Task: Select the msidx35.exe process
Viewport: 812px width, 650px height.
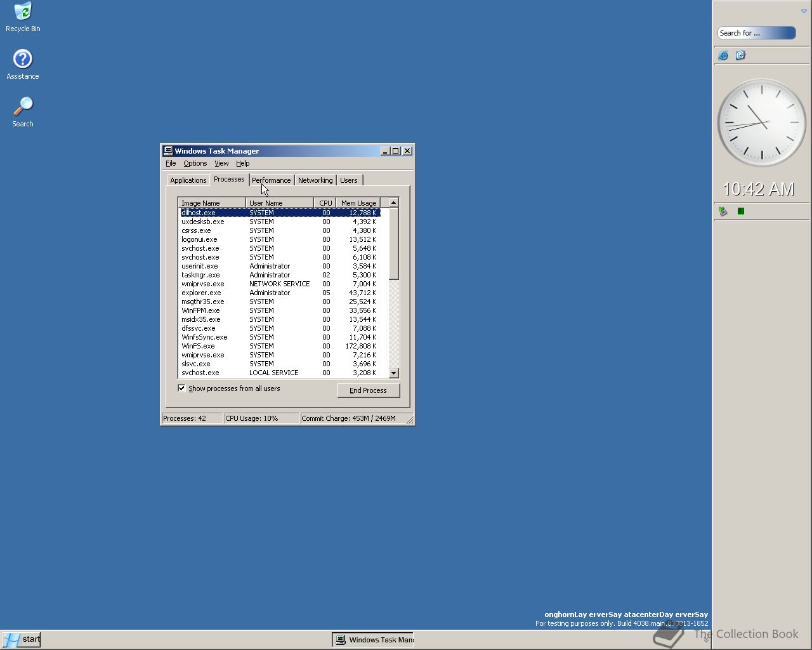Action: coord(279,319)
